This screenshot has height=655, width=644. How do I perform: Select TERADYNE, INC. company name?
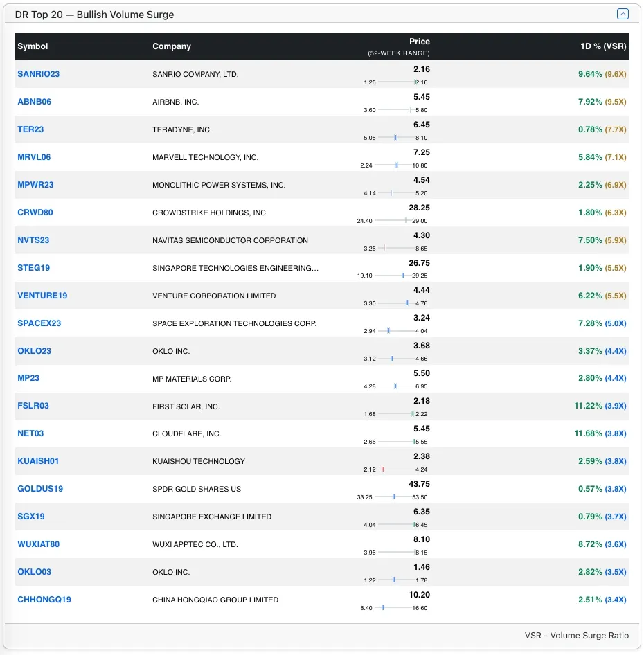pos(182,129)
